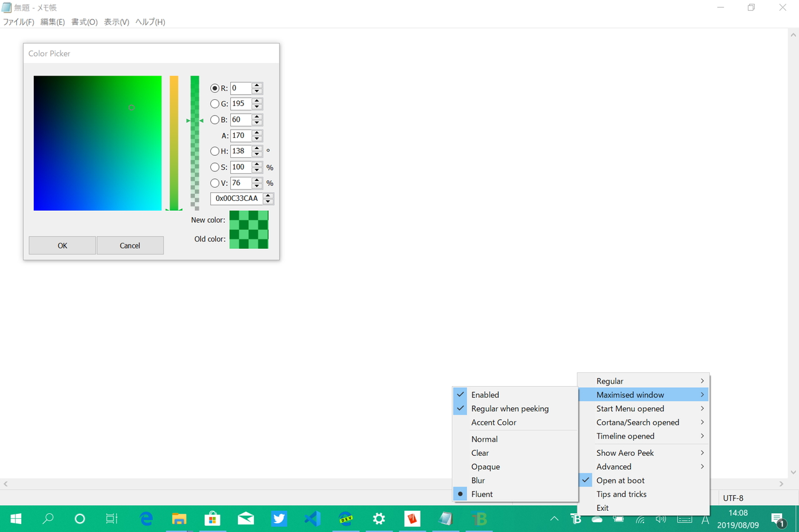Open the touch keyboard tray icon
The image size is (799, 532).
click(x=684, y=519)
